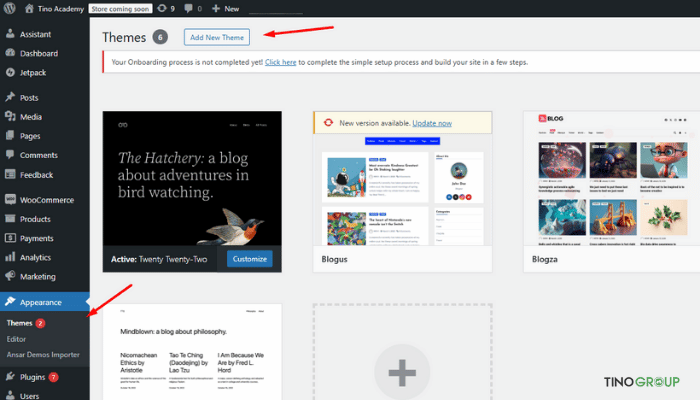Screen dimensions: 700x400
Task: Open the comments bubble icon in admin bar
Action: point(188,8)
